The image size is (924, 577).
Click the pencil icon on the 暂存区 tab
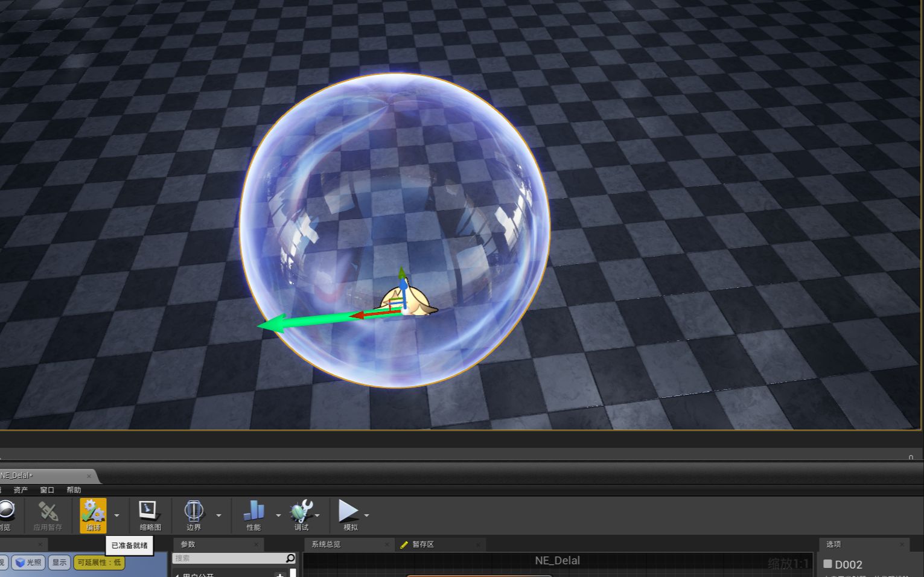pyautogui.click(x=404, y=544)
